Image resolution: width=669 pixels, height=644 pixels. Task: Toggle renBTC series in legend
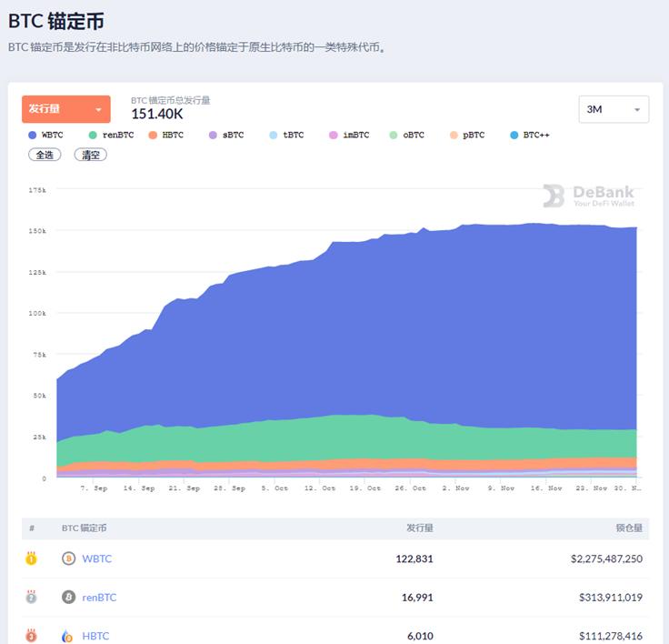tap(111, 135)
